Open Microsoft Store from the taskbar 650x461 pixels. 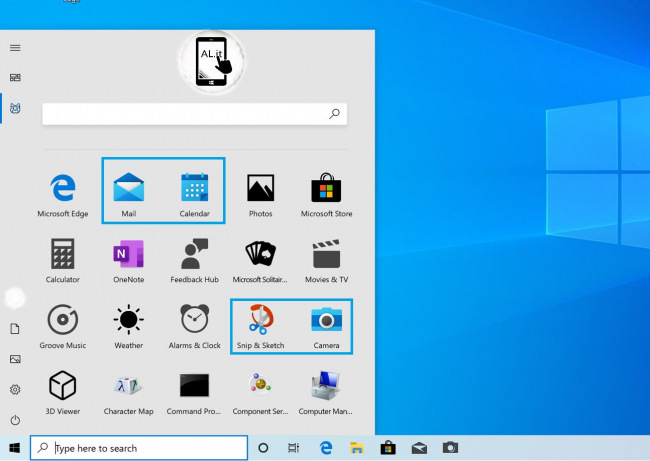pos(388,448)
